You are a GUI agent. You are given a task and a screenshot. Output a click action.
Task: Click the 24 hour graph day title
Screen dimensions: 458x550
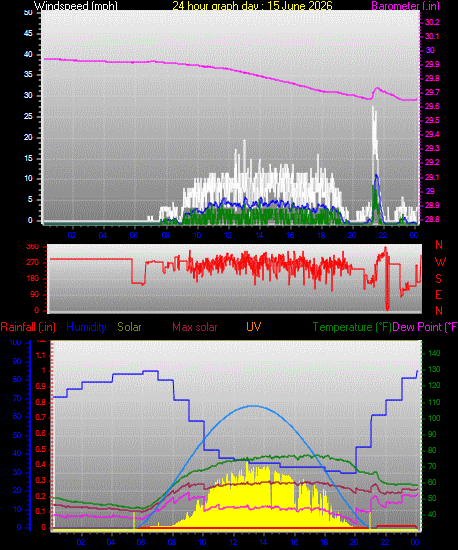tap(252, 5)
